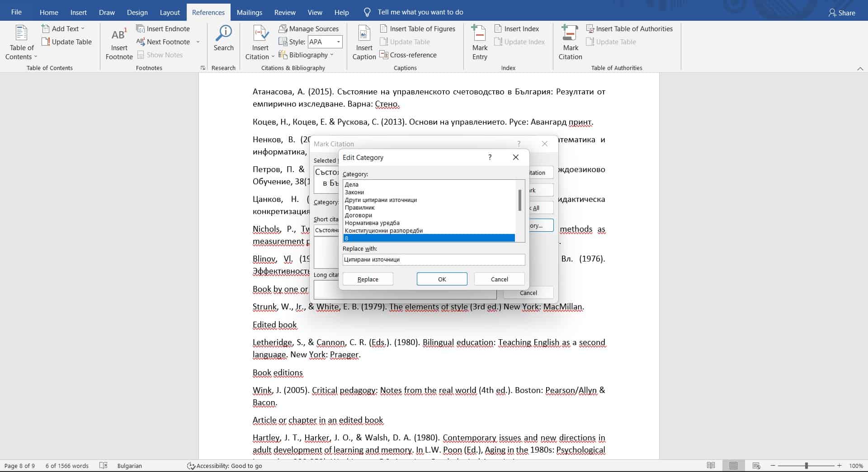Insert a footnote
Viewport: 868px width, 472px height.
[x=119, y=43]
